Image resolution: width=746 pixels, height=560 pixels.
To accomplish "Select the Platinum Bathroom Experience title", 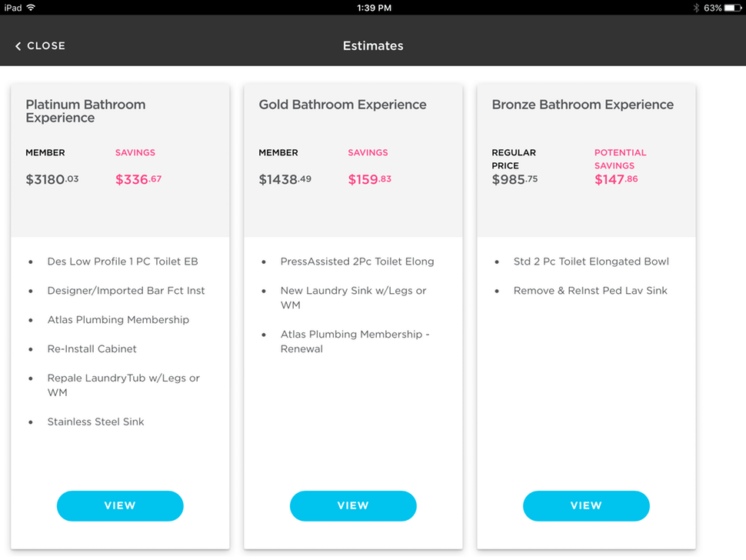I will [85, 111].
